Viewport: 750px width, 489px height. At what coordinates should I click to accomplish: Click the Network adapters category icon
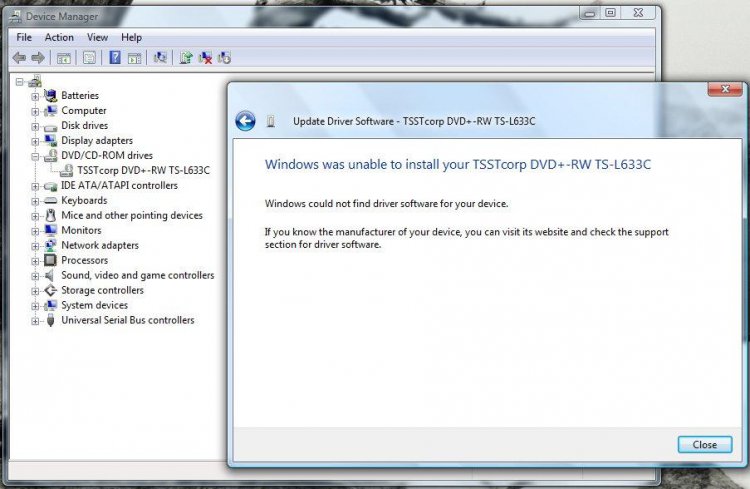pyautogui.click(x=50, y=245)
